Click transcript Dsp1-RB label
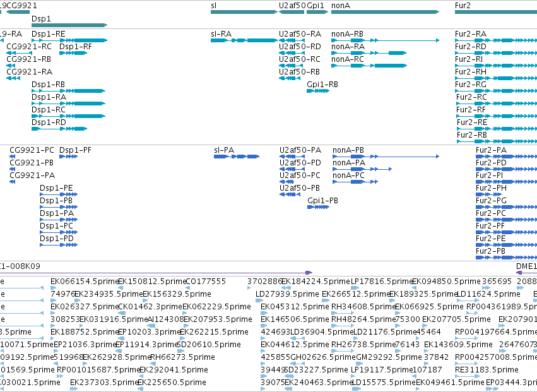 [49, 85]
